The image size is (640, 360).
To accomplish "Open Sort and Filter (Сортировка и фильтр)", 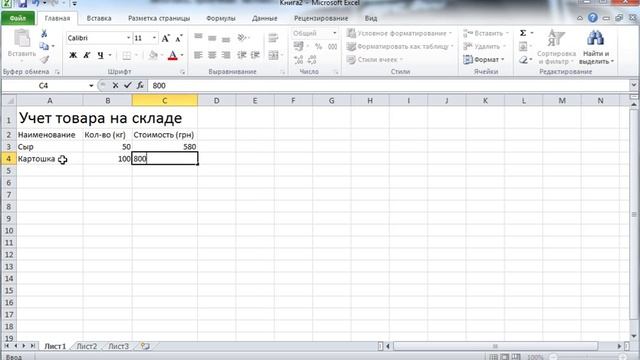I will coord(556,47).
